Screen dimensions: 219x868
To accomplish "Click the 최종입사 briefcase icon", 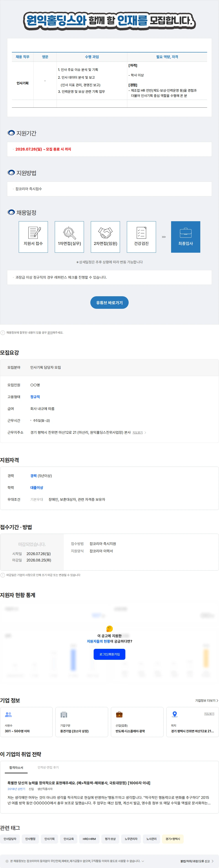I will point(186,232).
